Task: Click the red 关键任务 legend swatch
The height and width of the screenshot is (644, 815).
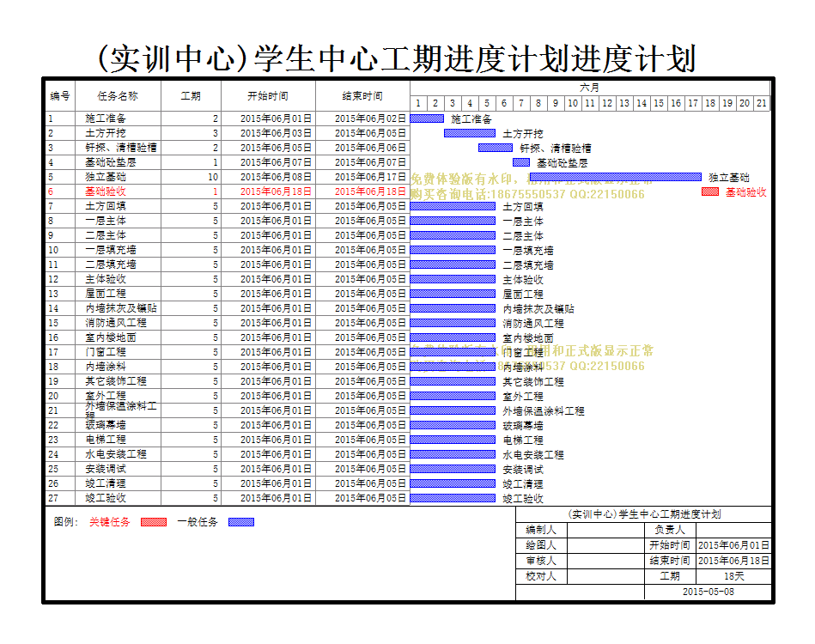Action: click(154, 522)
